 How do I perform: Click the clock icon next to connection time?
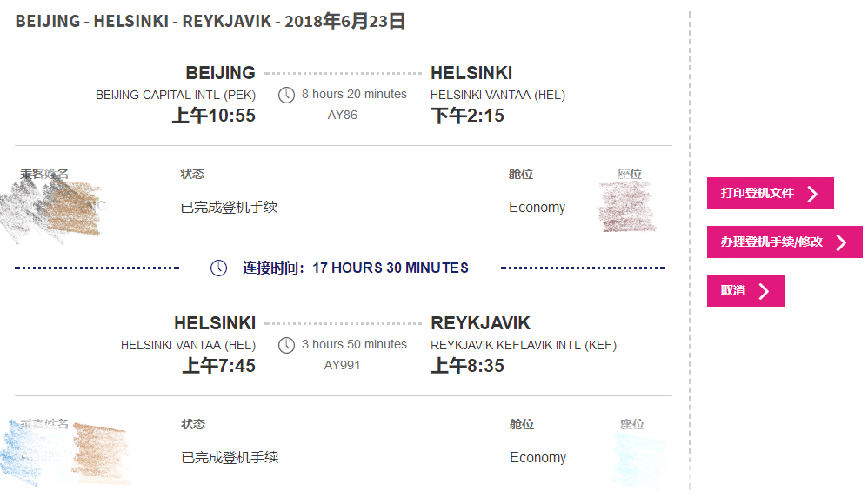(x=219, y=268)
